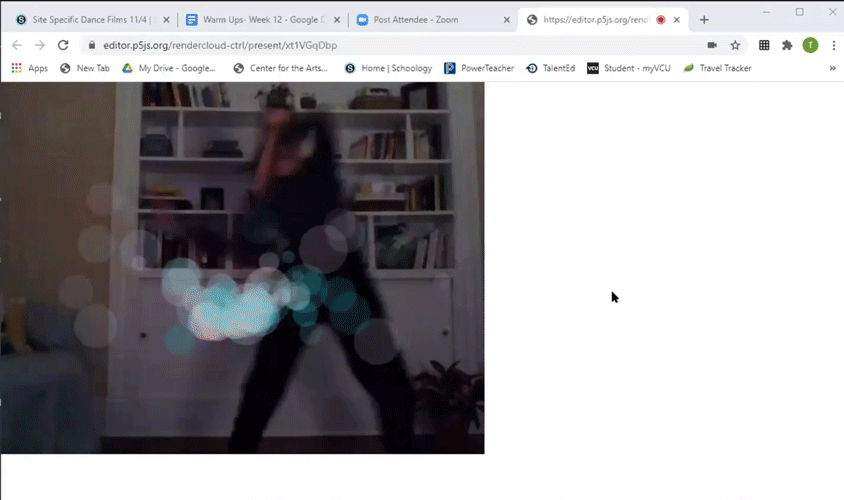Viewport: 844px width, 500px height.
Task: Click the Zoom icon on Post Attendee tab
Action: (362, 20)
